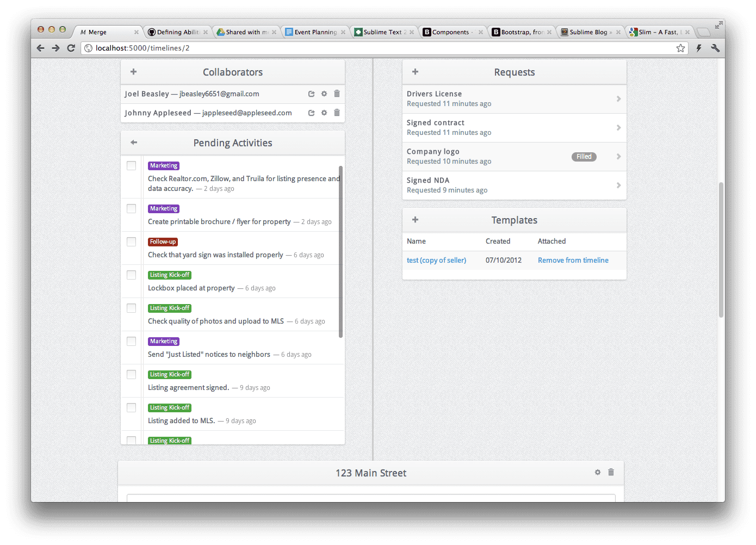The image size is (756, 545).
Task: Click Remove from timeline link
Action: 573,260
